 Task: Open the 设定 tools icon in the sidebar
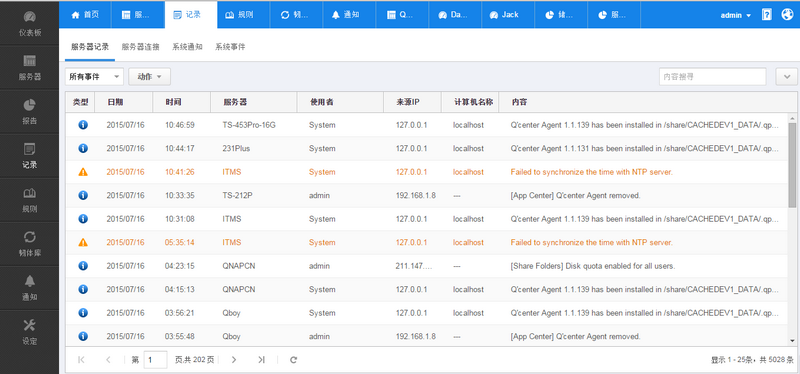click(x=30, y=325)
